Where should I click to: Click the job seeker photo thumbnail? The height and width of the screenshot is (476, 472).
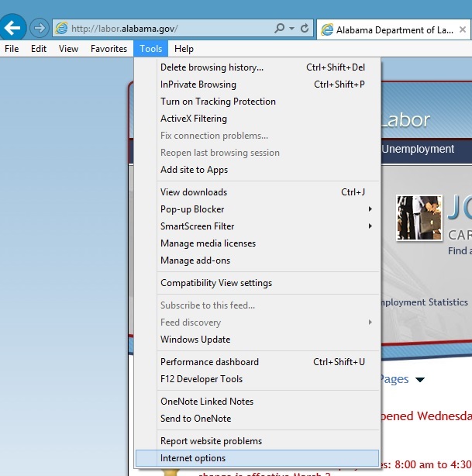coord(419,217)
